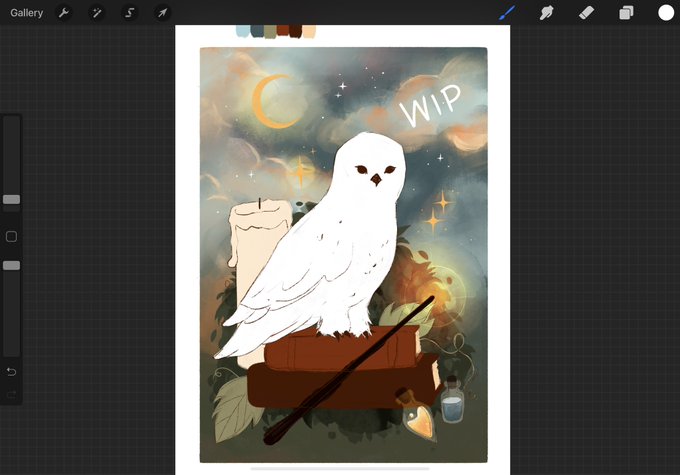The image size is (680, 475).
Task: Open the Gallery view
Action: click(x=26, y=13)
